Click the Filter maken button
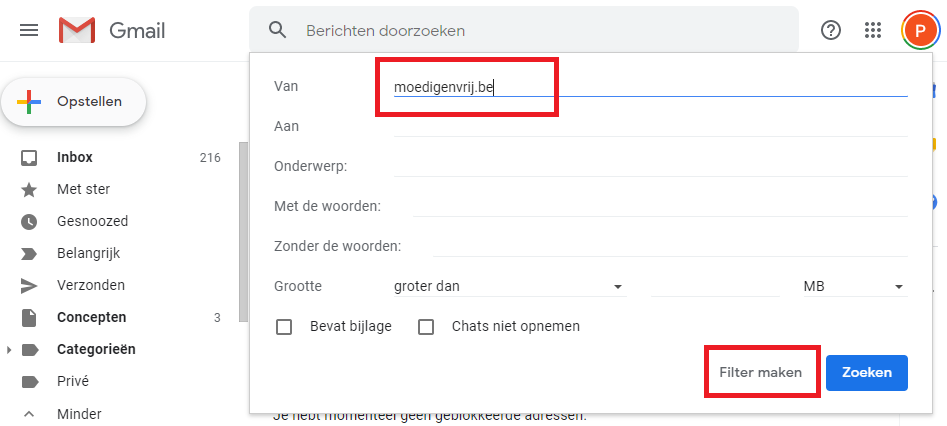This screenshot has height=426, width=947. 761,372
